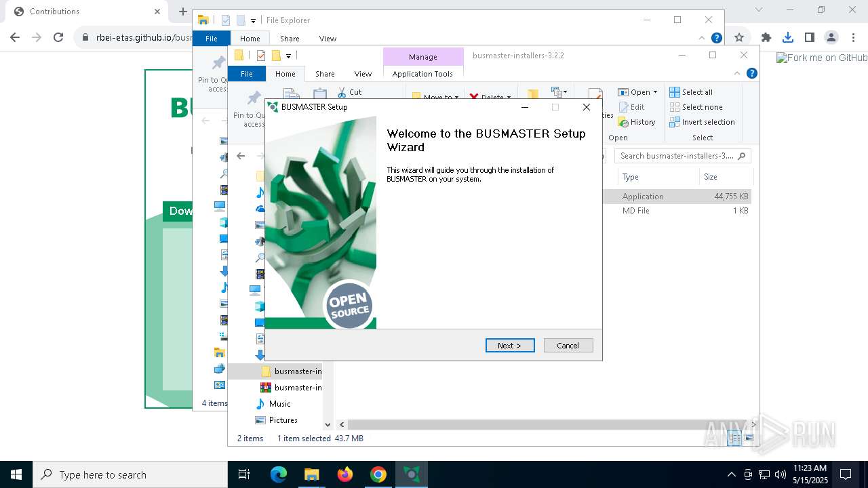868x488 pixels.
Task: Click the horizontal scrollbar left arrow
Action: [342, 424]
